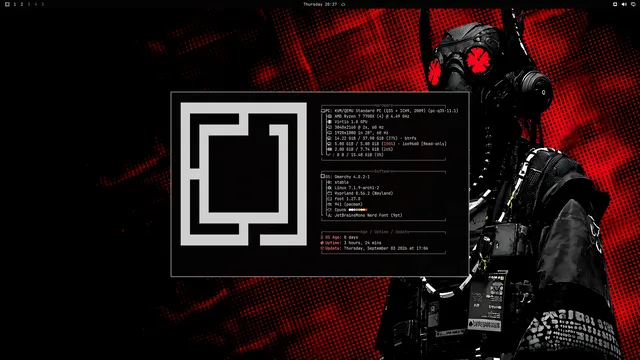Click the '2.00 GiB / 7.74 GiB' memory line
The width and height of the screenshot is (640, 360).
pos(364,149)
